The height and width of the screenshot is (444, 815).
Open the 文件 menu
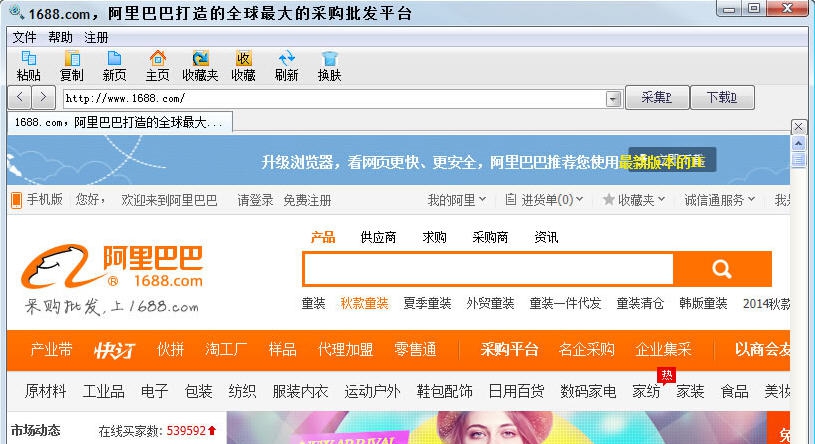pyautogui.click(x=24, y=37)
